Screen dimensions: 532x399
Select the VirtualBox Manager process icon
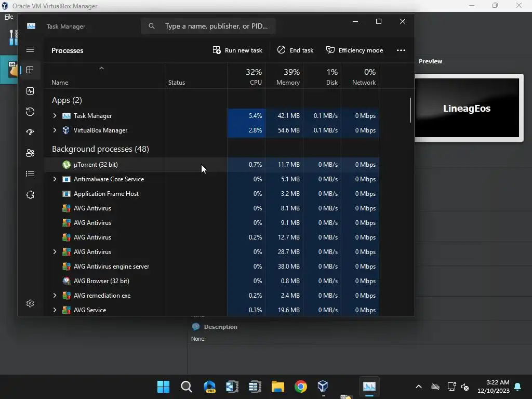tap(66, 130)
